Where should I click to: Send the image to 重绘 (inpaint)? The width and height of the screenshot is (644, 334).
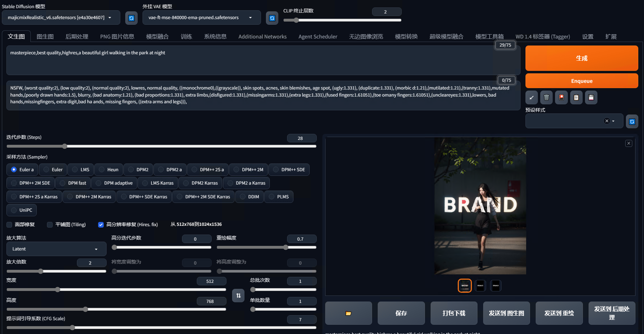pyautogui.click(x=559, y=313)
